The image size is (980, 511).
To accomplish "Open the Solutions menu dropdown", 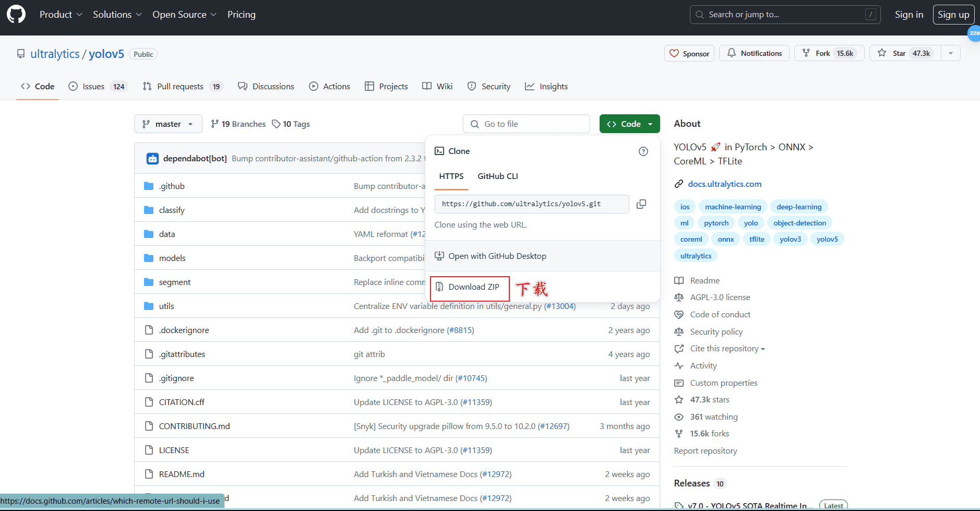I will click(x=117, y=15).
